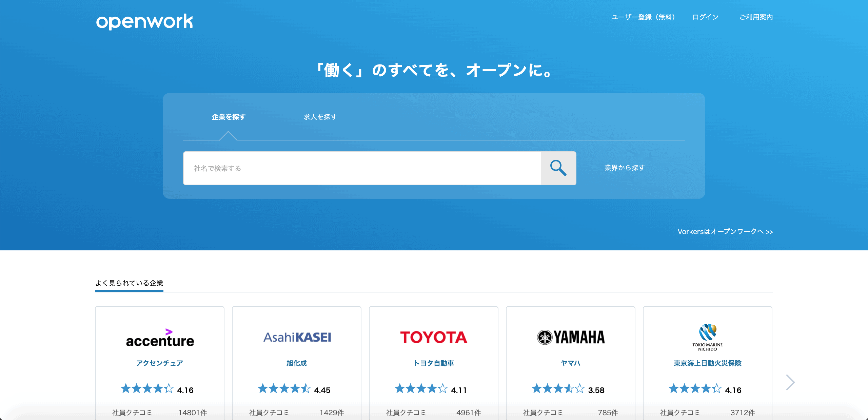Open the Tokio Marine Nichido logo
Image resolution: width=868 pixels, height=420 pixels.
click(x=708, y=337)
